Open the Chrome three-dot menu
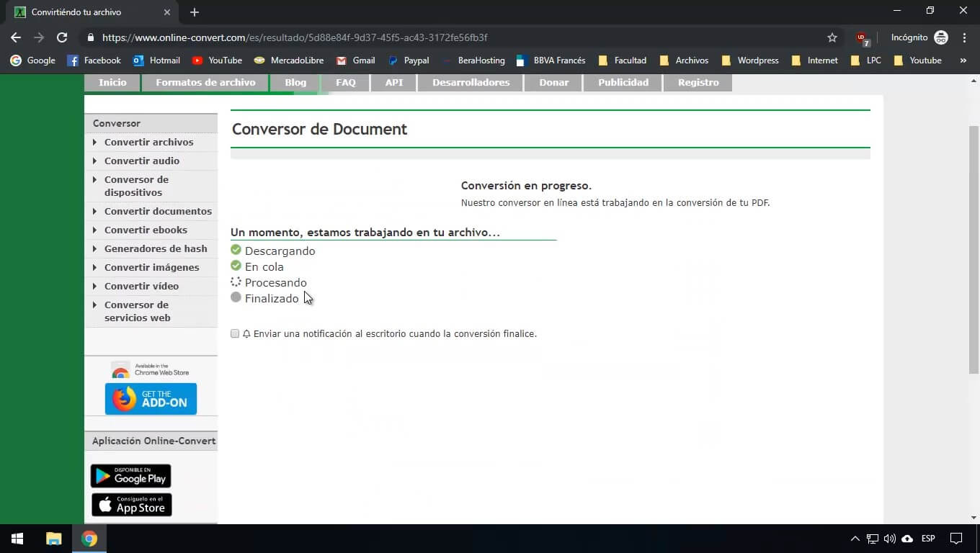This screenshot has height=553, width=980. [964, 37]
